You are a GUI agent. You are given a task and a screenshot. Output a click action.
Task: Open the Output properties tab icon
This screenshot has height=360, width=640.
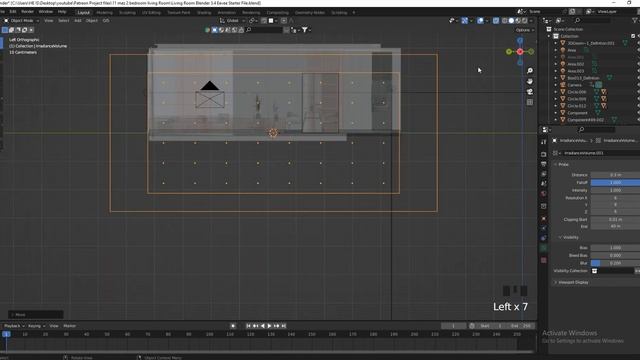pos(544,164)
